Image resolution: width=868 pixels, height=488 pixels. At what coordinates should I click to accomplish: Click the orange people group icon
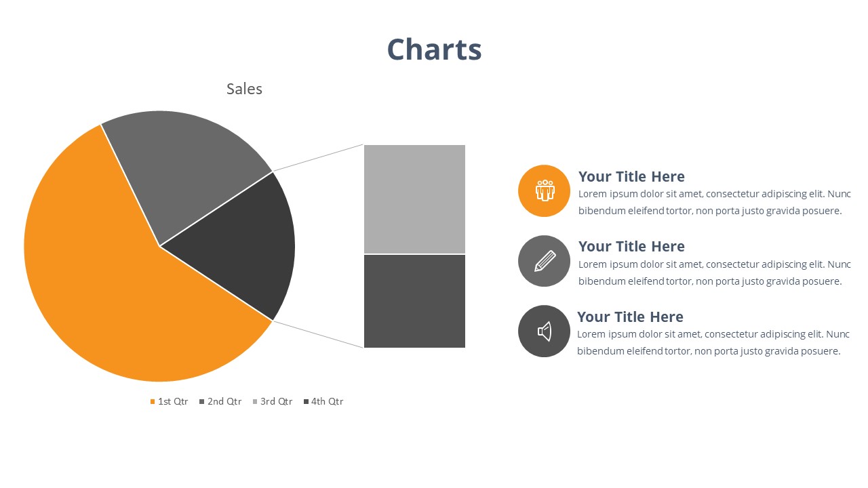pos(545,190)
